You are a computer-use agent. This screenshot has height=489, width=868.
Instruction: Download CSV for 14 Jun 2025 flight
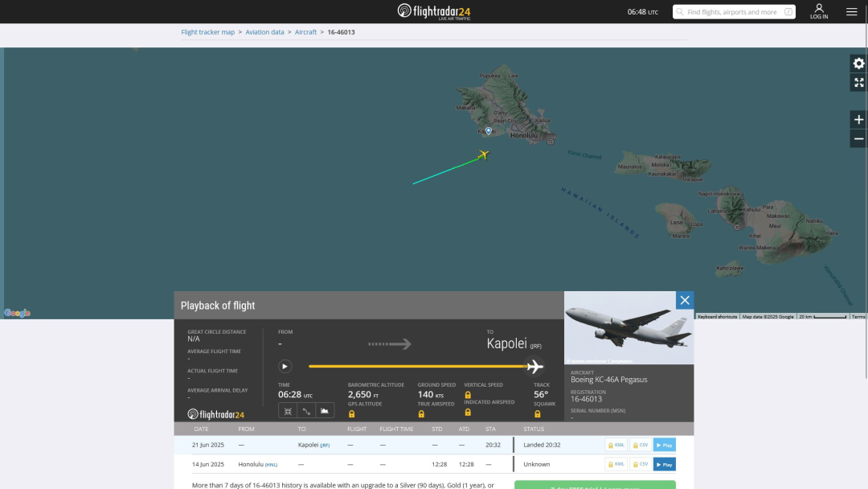(x=641, y=464)
